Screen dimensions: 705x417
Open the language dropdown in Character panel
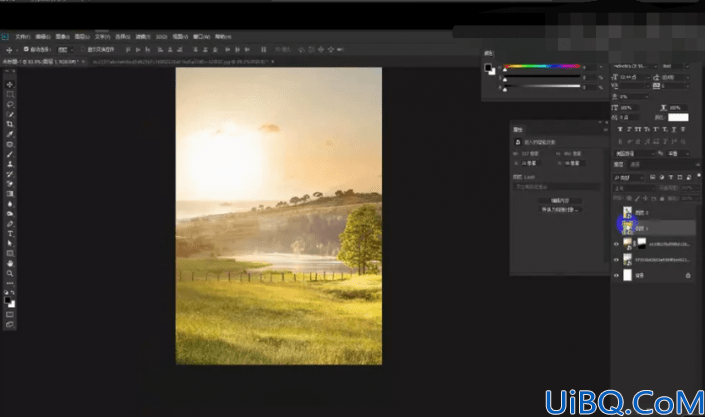pos(635,154)
